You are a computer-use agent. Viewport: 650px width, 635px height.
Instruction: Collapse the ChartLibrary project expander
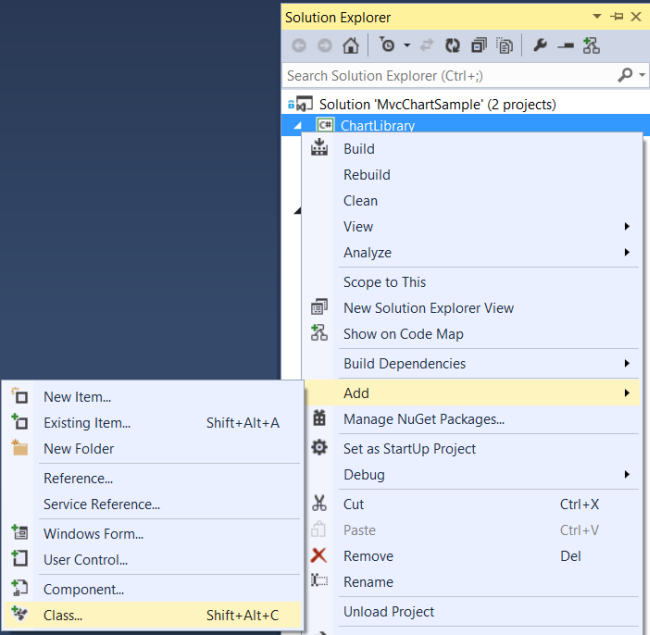(297, 126)
